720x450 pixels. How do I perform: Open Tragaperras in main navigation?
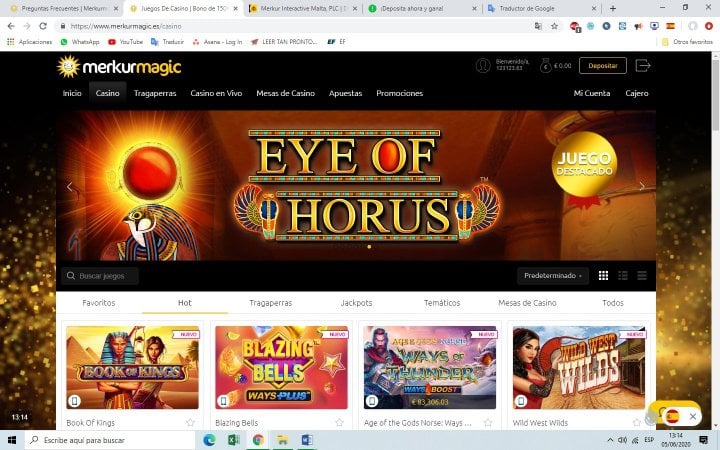155,93
